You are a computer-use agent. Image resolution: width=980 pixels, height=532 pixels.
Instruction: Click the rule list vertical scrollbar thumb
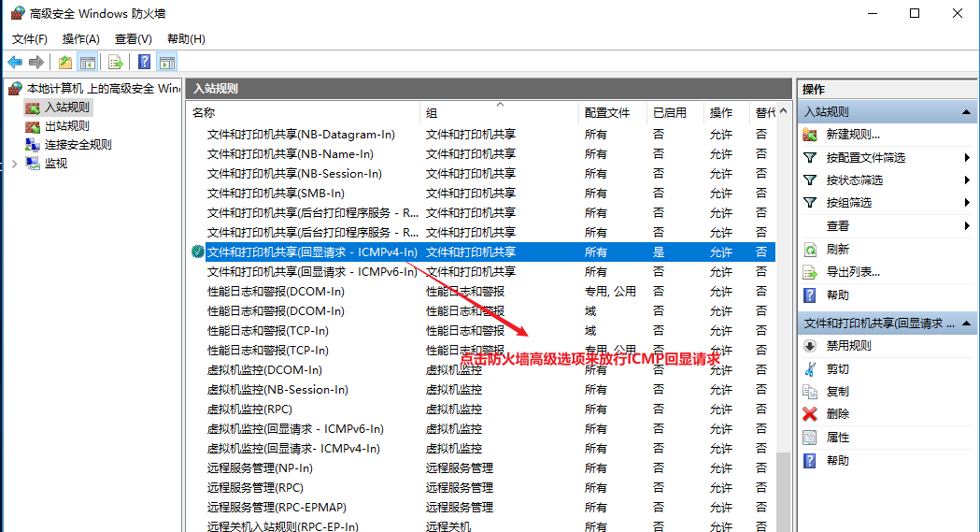(x=784, y=493)
